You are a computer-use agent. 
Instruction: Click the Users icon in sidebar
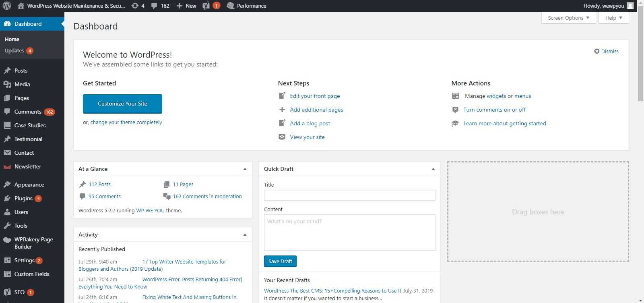pyautogui.click(x=7, y=212)
